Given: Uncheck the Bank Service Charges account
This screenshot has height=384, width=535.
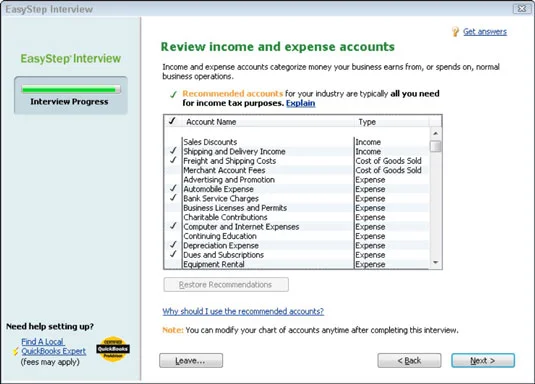Looking at the screenshot, I should pos(173,198).
